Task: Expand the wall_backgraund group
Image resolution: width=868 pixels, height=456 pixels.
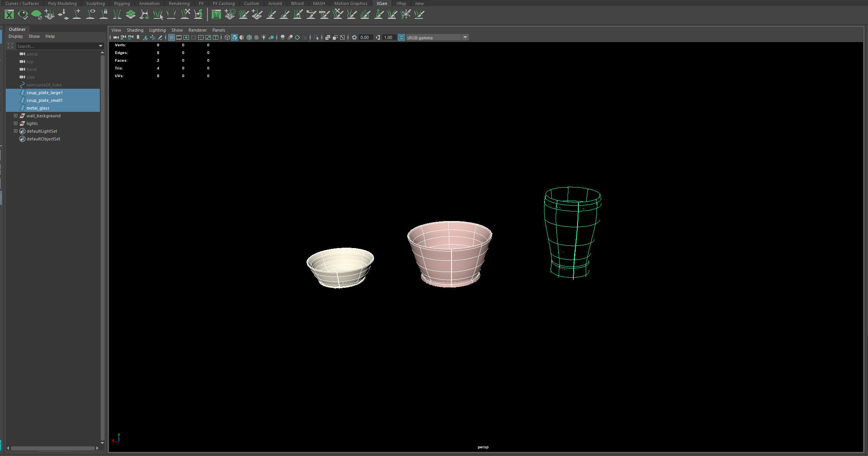Action: pyautogui.click(x=15, y=115)
